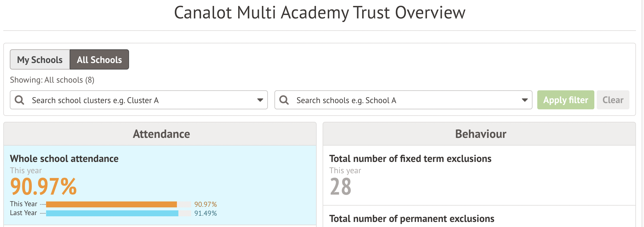Screen dimensions: 644x227
Task: Open Total number of permanent exclusions
Action: click(412, 219)
